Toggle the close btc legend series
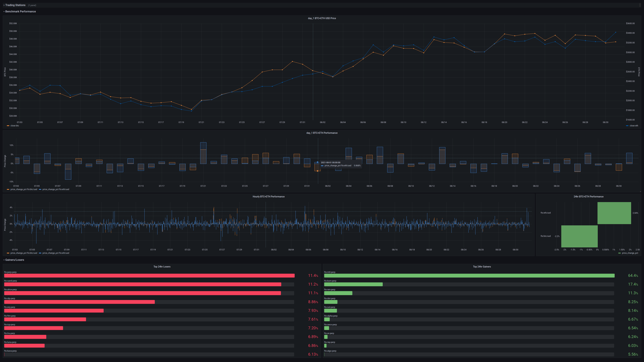The height and width of the screenshot is (362, 644). (15, 126)
